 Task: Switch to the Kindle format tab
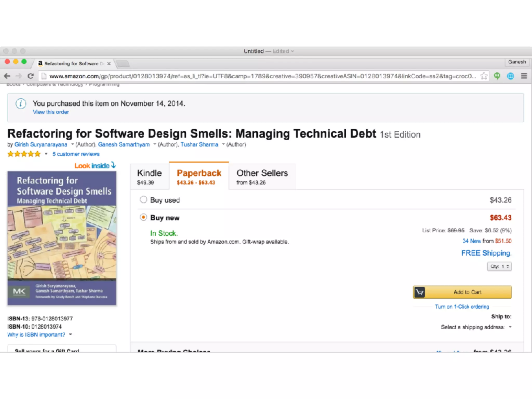[149, 177]
